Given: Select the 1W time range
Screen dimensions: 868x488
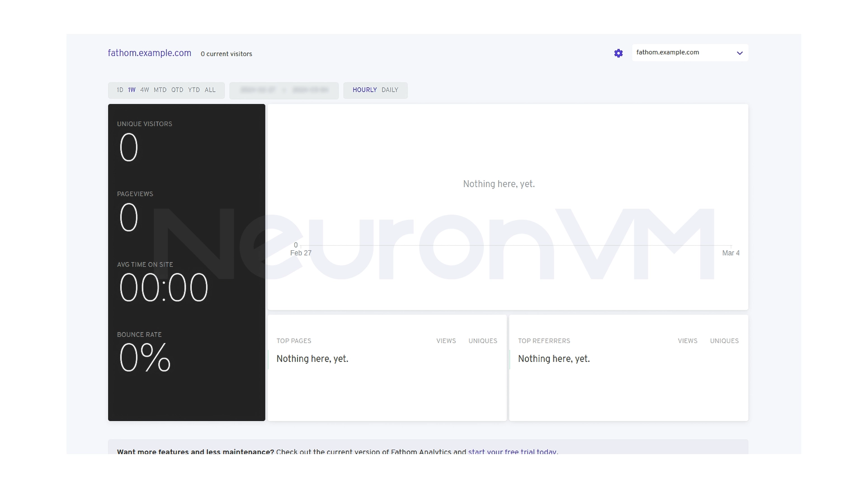Looking at the screenshot, I should [132, 90].
